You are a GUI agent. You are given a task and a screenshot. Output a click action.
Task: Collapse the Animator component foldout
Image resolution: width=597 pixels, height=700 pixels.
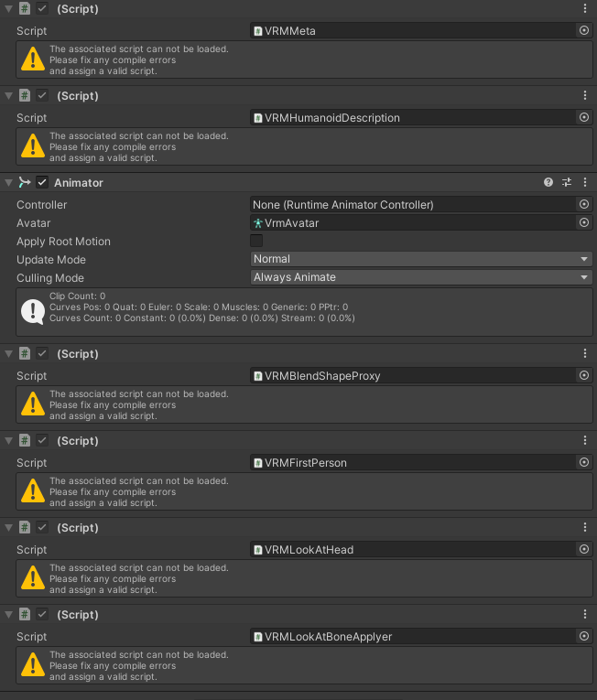(x=8, y=183)
